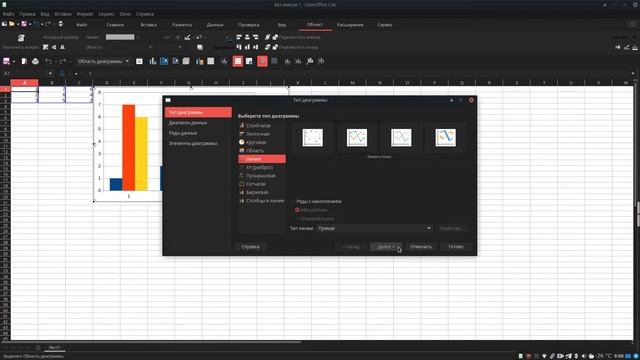This screenshot has width=640, height=360.
Task: Choose 3D lines chart thumbnail
Action: click(445, 138)
